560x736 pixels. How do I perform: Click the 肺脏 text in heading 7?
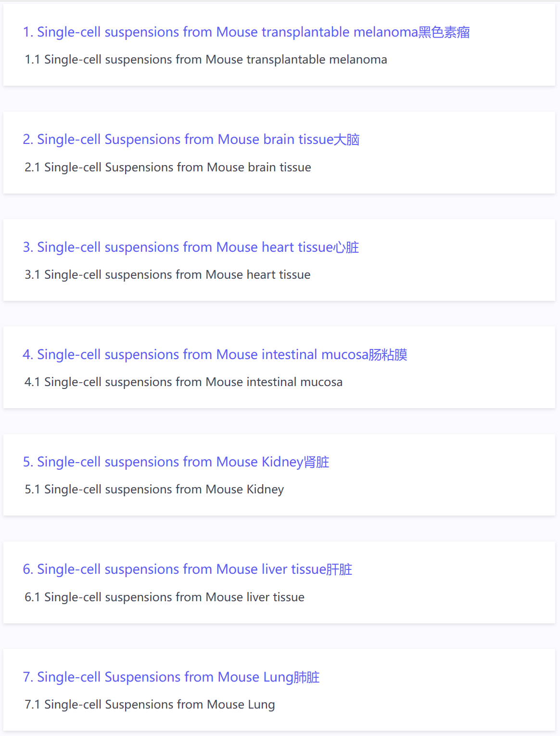pyautogui.click(x=307, y=677)
